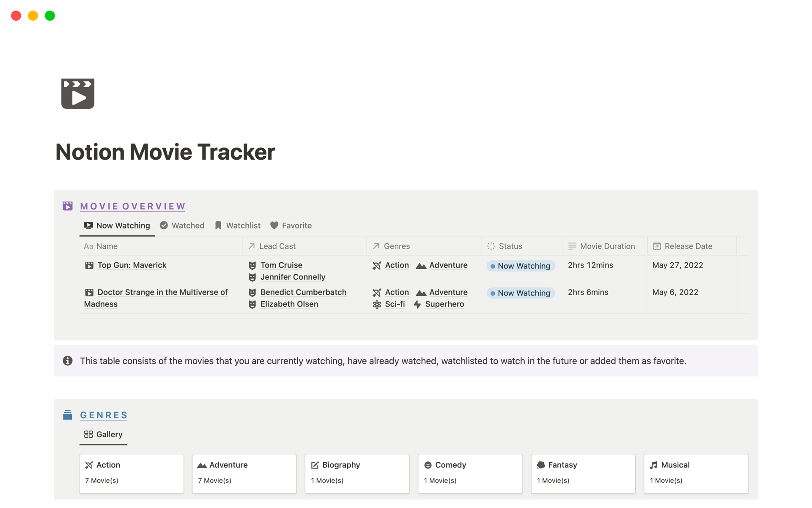Click the info icon in the callout block
This screenshot has height=508, width=812.
[67, 361]
